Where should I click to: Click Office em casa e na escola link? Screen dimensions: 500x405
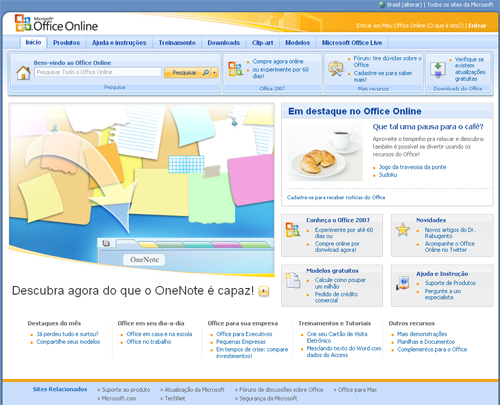point(159,334)
